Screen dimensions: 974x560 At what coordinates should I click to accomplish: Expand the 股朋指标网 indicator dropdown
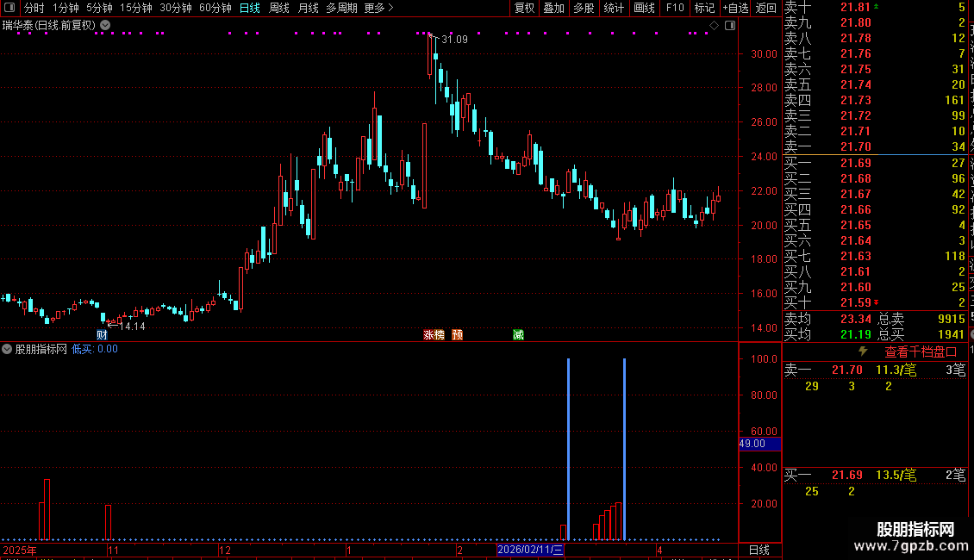[7, 349]
